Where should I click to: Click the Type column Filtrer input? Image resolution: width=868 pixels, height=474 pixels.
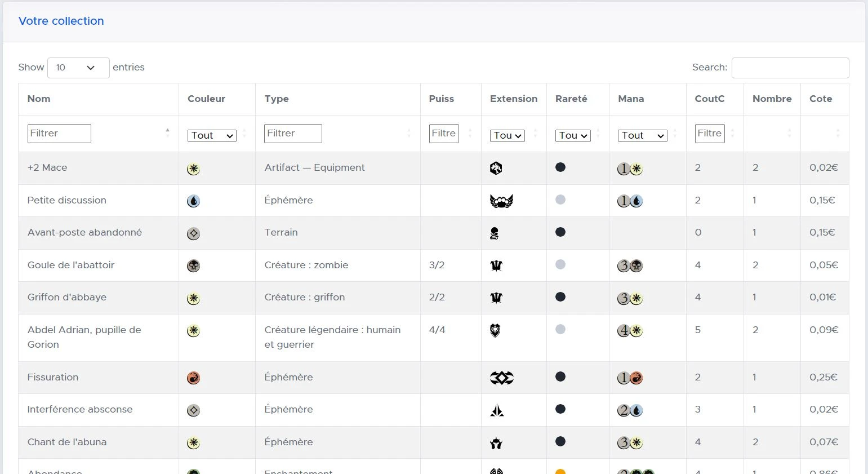pos(293,134)
